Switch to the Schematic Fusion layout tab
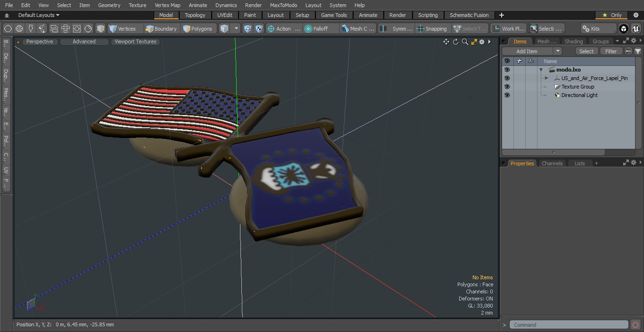The image size is (644, 332). tap(469, 15)
